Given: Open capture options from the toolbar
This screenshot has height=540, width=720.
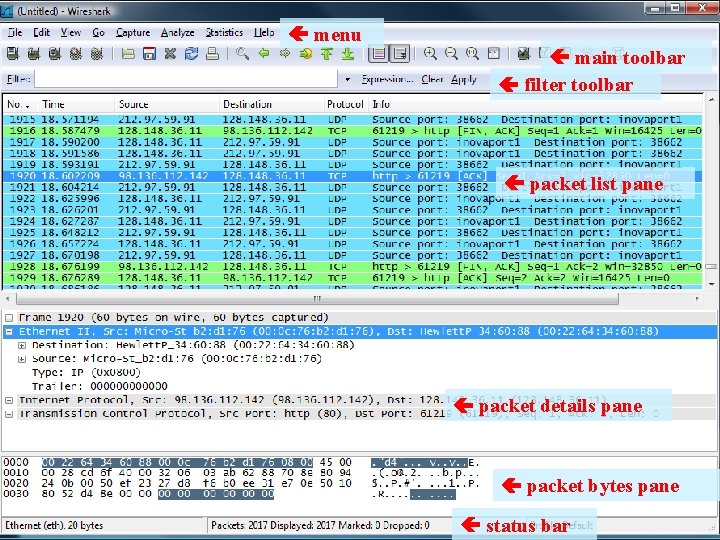Looking at the screenshot, I should (x=34, y=54).
